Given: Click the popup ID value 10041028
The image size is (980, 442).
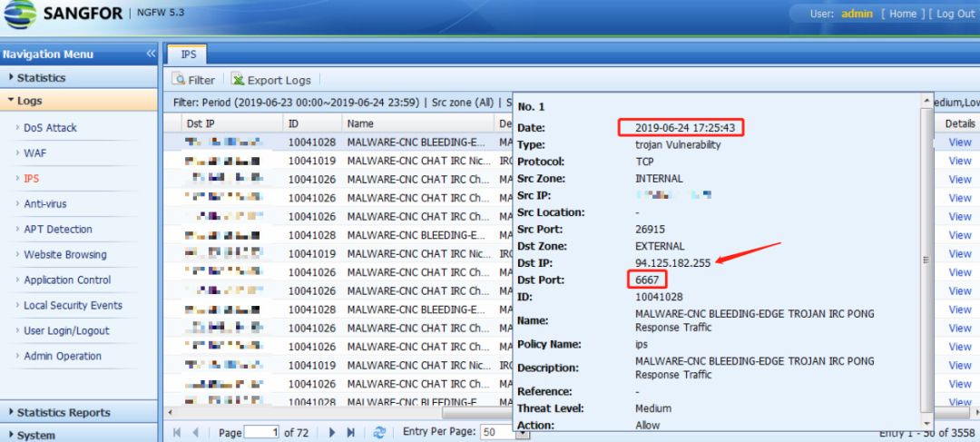Looking at the screenshot, I should 659,297.
